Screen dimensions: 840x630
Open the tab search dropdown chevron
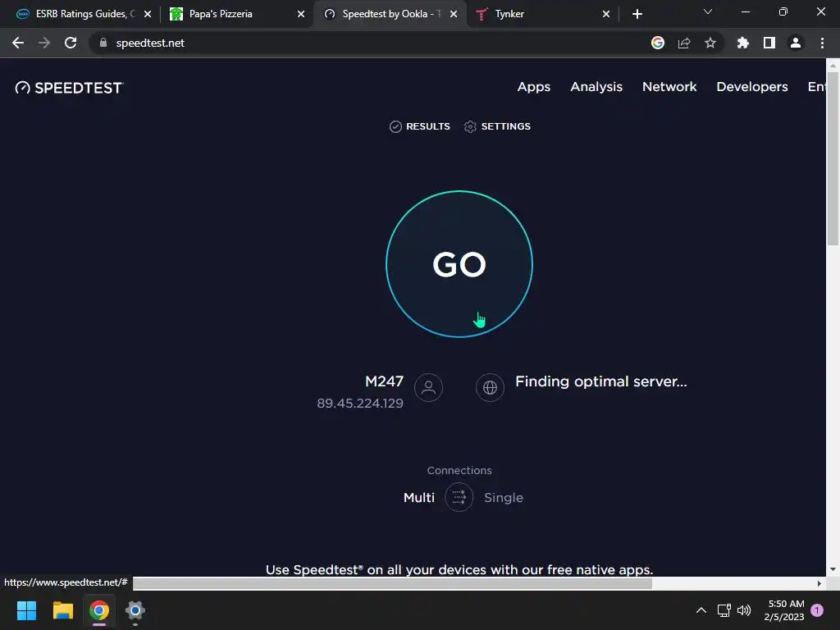click(x=708, y=11)
